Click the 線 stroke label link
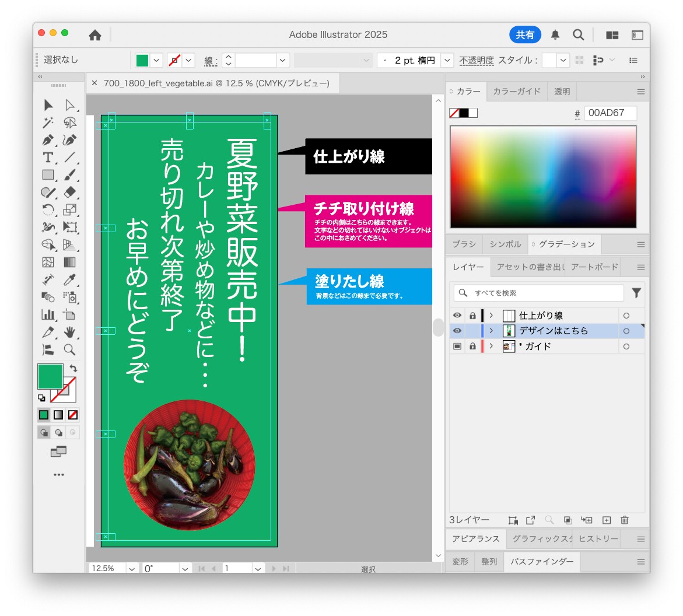Viewport: 683px width, 616px height. (211, 61)
